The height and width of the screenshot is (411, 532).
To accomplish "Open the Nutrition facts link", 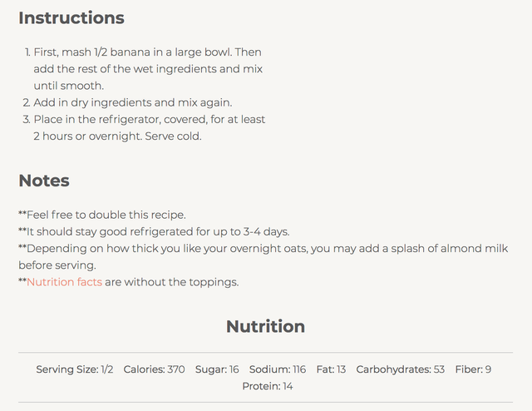I will [x=65, y=282].
